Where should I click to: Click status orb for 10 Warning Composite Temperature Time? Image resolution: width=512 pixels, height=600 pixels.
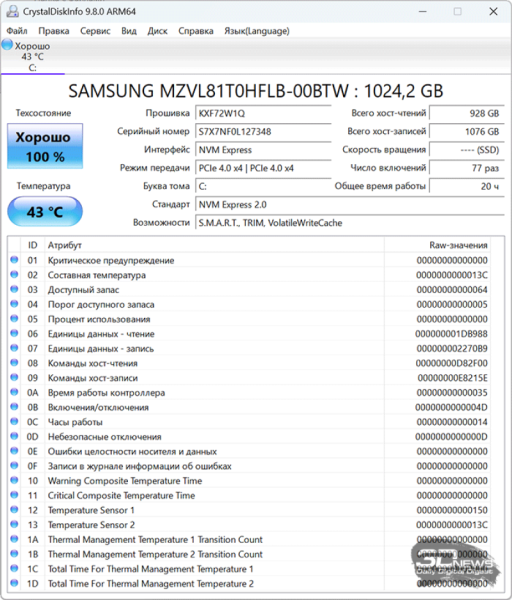pos(14,480)
